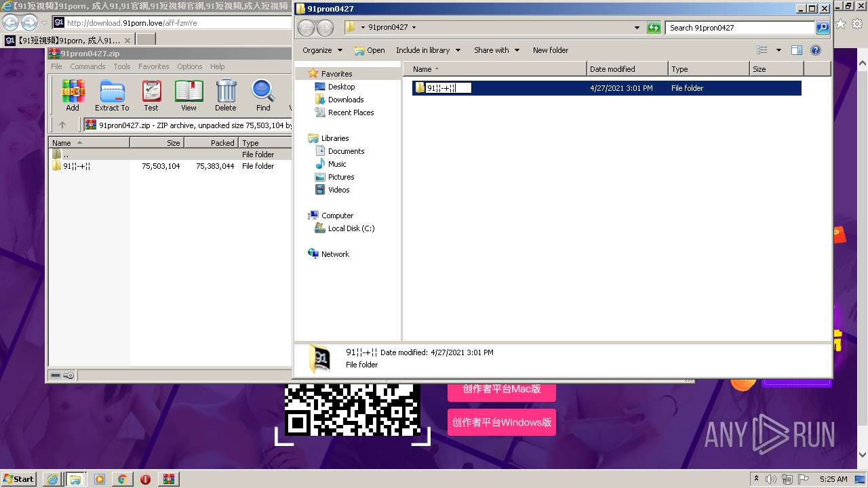This screenshot has width=868, height=488.
Task: Open Pictures library in navigation pane
Action: coord(341,177)
